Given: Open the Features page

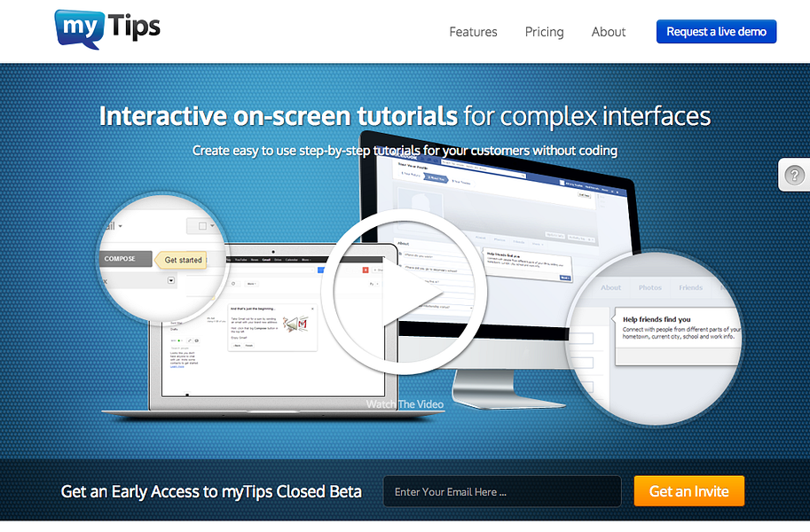Looking at the screenshot, I should coord(473,32).
